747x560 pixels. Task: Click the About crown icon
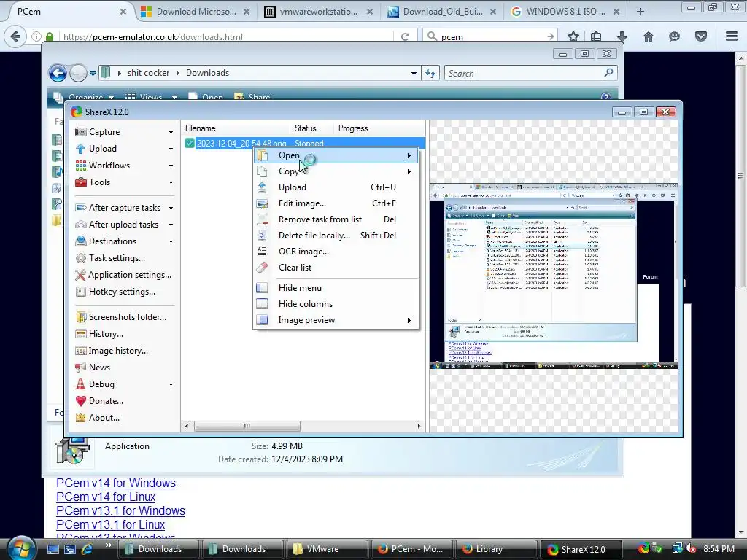[80, 418]
